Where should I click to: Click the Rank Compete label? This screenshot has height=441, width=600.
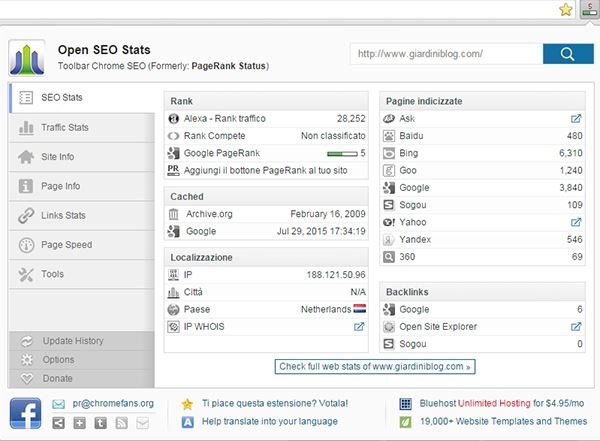pyautogui.click(x=215, y=136)
